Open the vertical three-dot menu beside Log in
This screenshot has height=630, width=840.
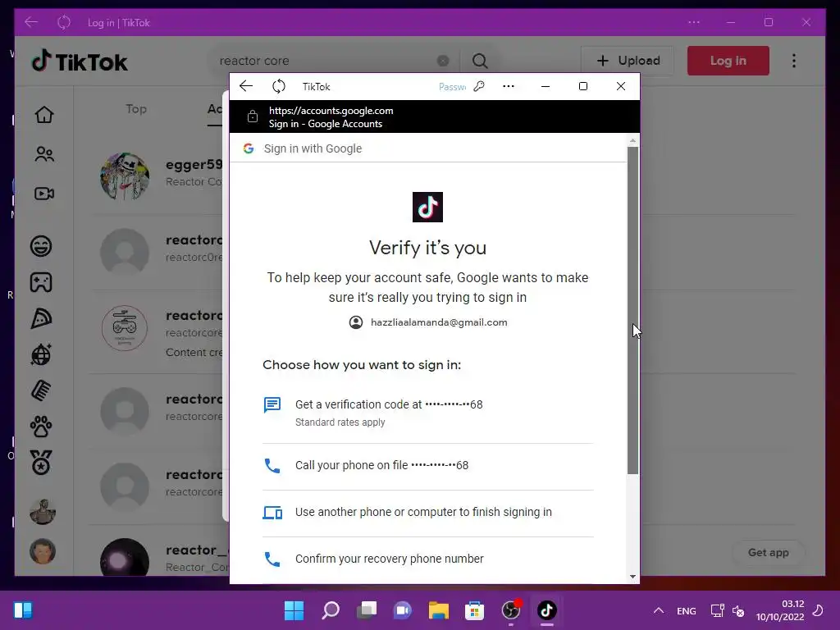794,61
